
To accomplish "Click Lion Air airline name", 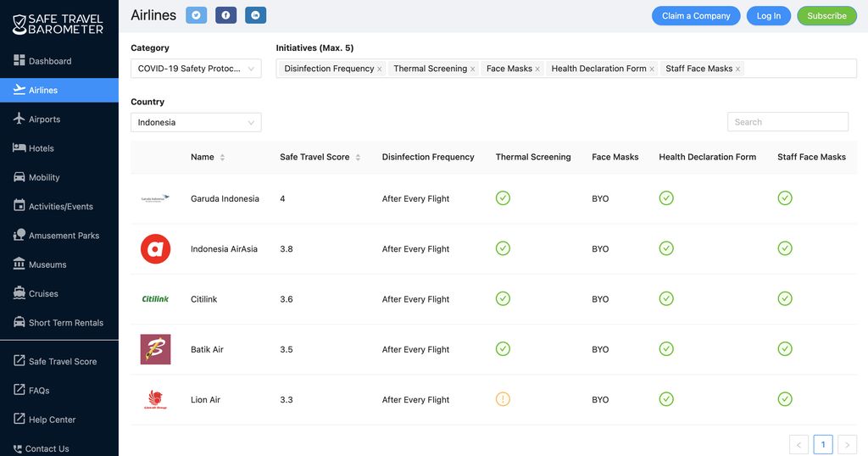I will tap(205, 400).
